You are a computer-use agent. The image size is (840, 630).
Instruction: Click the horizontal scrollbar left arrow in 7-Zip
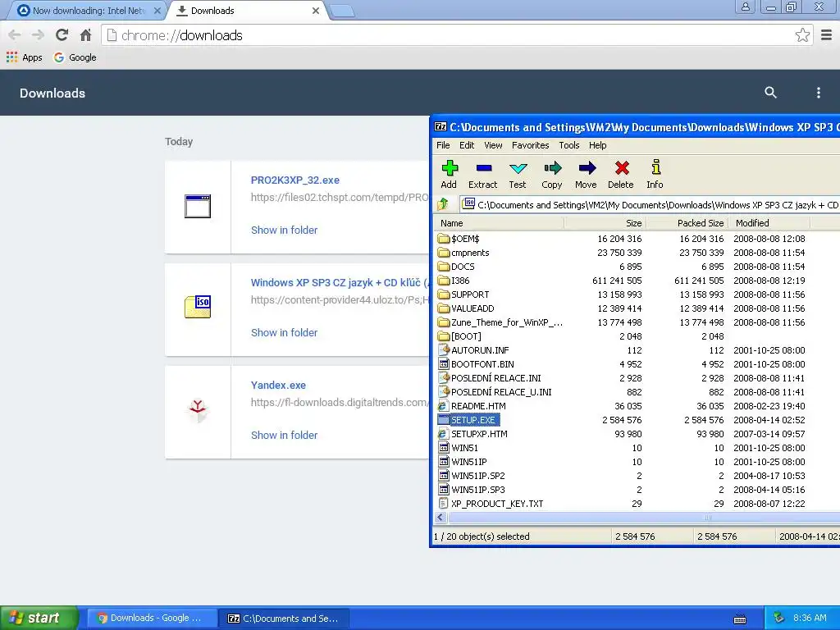[441, 518]
